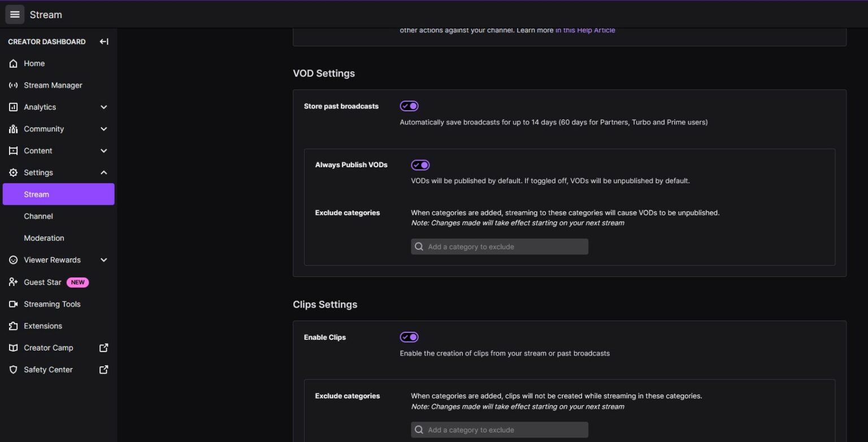Open the Home dashboard icon
The width and height of the screenshot is (868, 442).
click(x=14, y=63)
